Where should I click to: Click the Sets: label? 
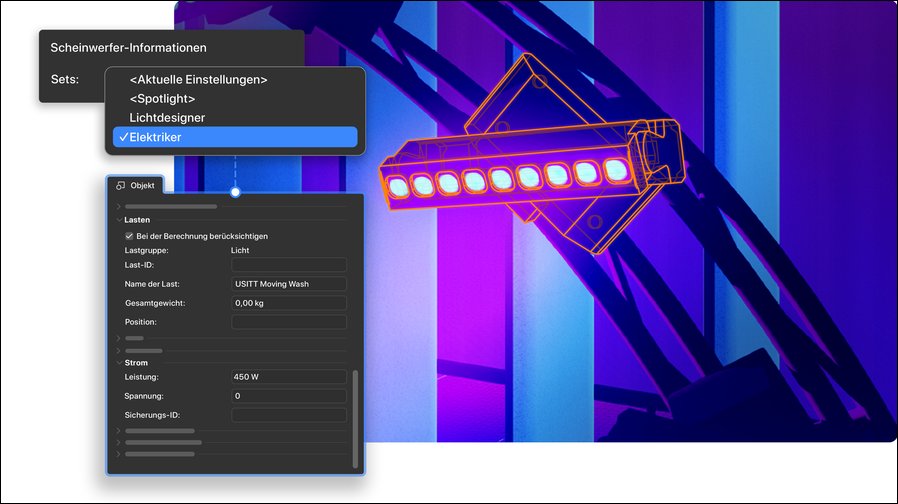point(65,80)
